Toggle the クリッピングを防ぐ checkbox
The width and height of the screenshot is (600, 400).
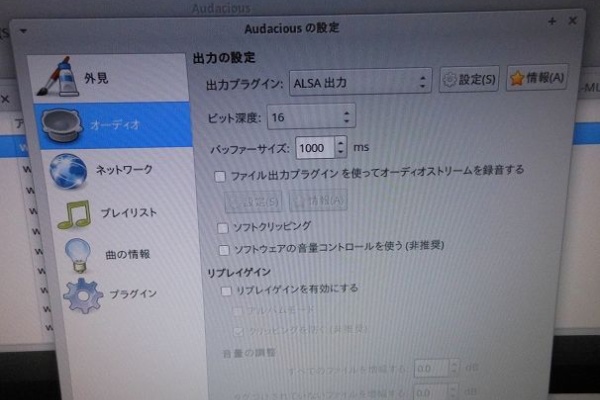[238, 331]
